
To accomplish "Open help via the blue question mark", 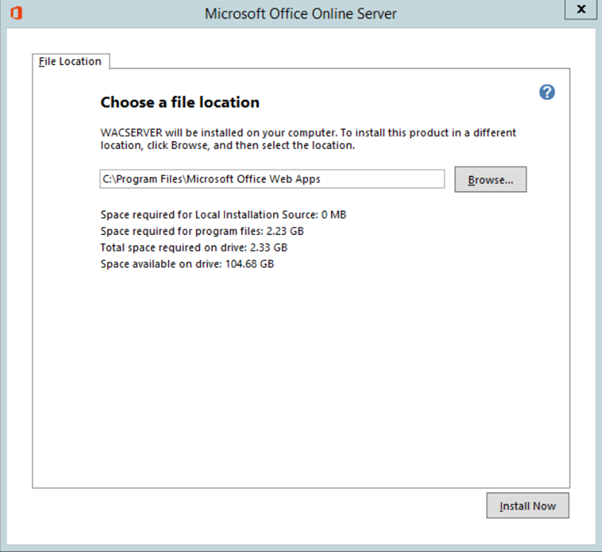I will click(546, 92).
